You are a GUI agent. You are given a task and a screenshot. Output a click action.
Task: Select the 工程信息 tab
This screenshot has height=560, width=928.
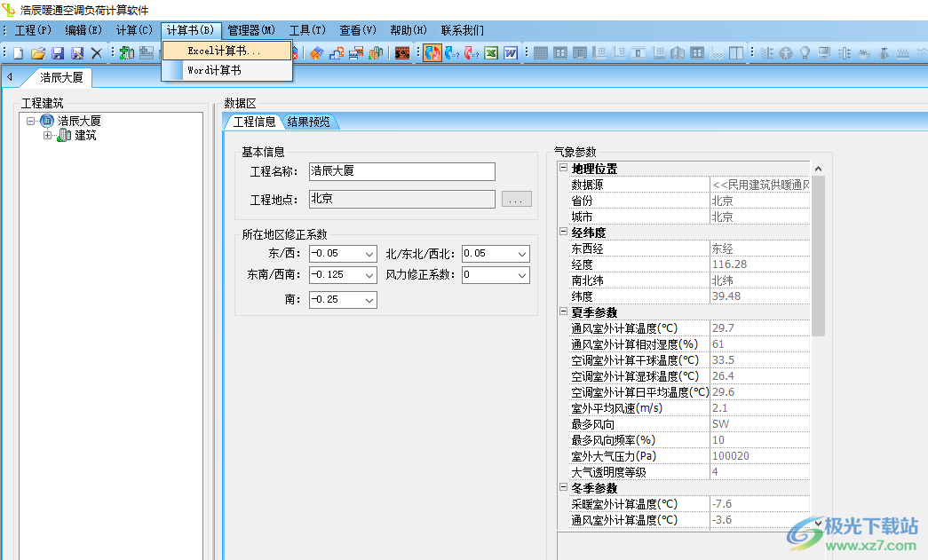point(254,122)
